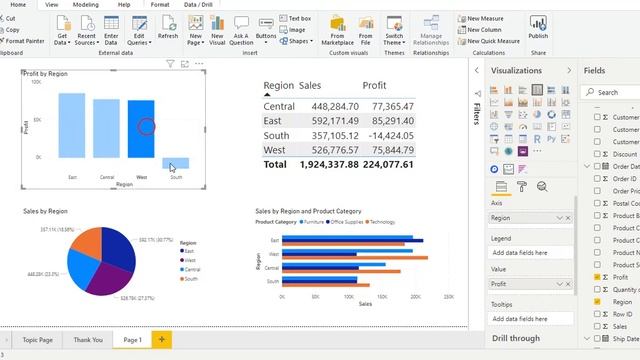The height and width of the screenshot is (360, 640).
Task: Select the donut chart visualization icon
Action: point(551,115)
